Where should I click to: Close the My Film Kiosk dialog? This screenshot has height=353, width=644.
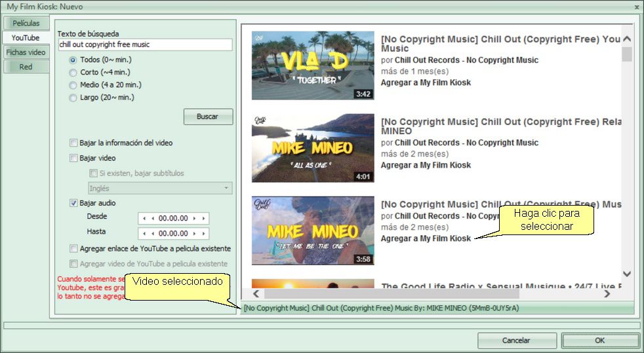coord(637,6)
